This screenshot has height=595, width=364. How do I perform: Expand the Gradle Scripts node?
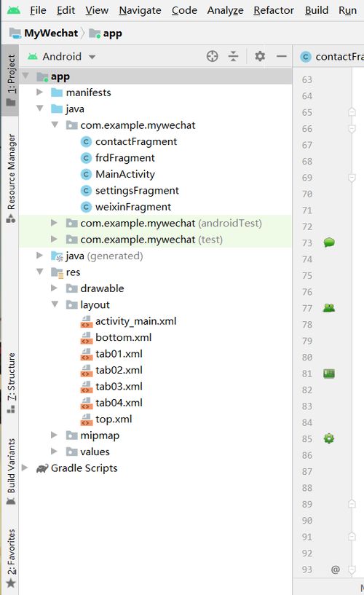(x=25, y=468)
